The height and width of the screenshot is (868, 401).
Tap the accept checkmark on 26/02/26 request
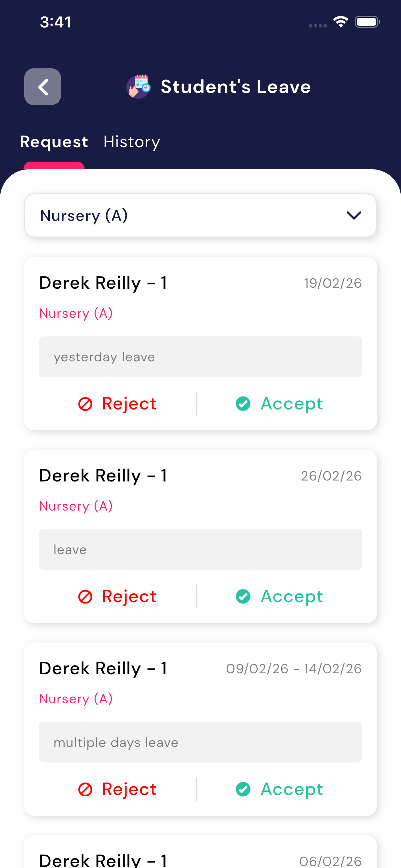(243, 596)
